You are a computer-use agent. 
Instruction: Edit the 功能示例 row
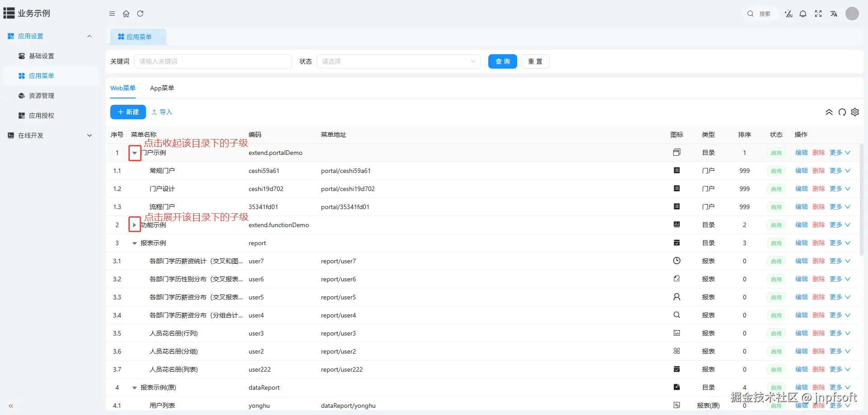tap(802, 225)
